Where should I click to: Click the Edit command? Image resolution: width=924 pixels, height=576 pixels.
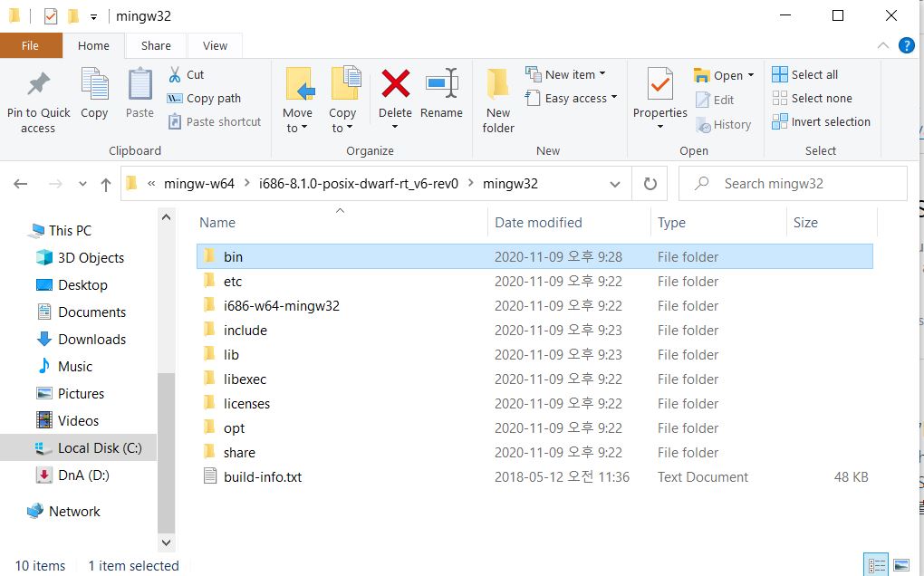click(x=715, y=101)
